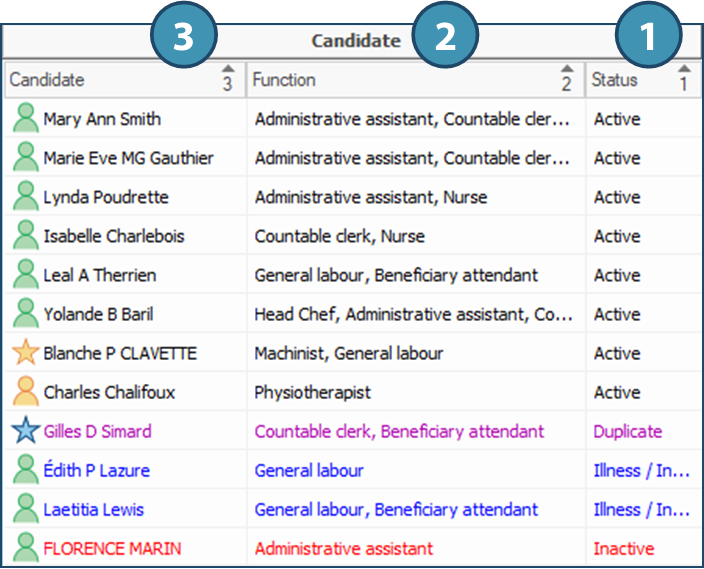704x569 pixels.
Task: Click the person icon beside Édith P Lazure
Action: (25, 470)
